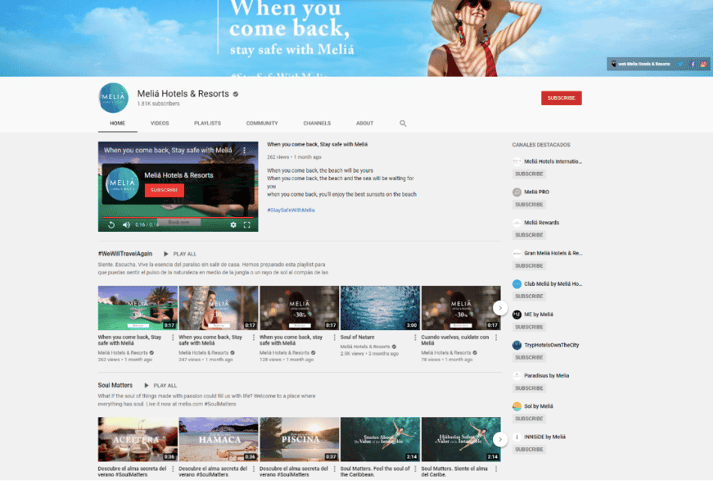The height and width of the screenshot is (481, 713).
Task: Open featured video settings gear
Action: 233,225
